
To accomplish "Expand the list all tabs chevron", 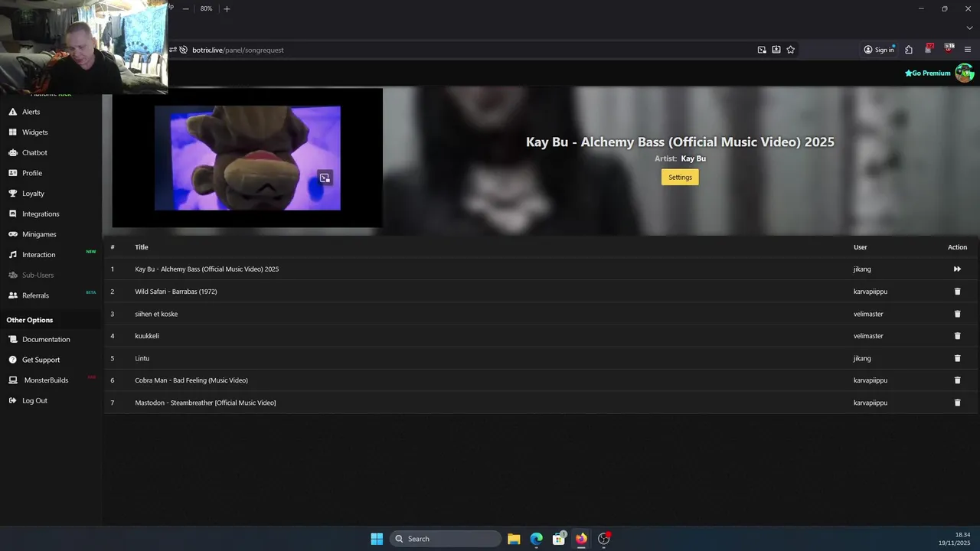I will [x=969, y=28].
